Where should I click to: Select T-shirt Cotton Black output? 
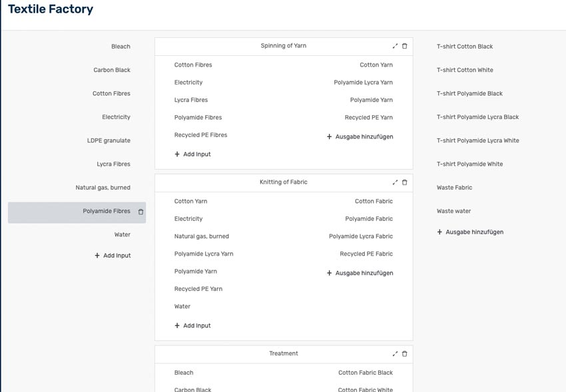465,47
